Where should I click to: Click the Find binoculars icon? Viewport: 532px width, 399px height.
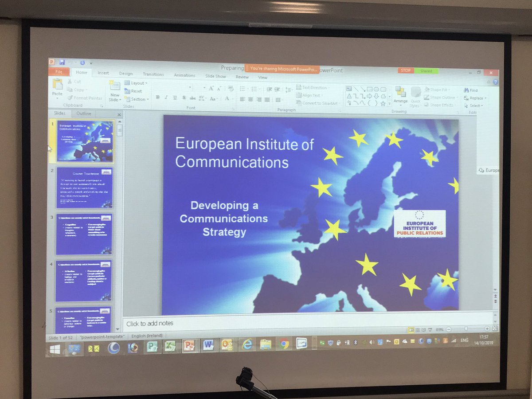(x=466, y=90)
